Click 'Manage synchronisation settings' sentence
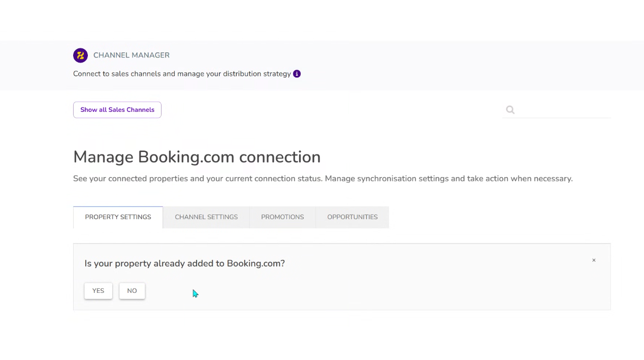Screen dimensions: 644x360 pos(447,178)
